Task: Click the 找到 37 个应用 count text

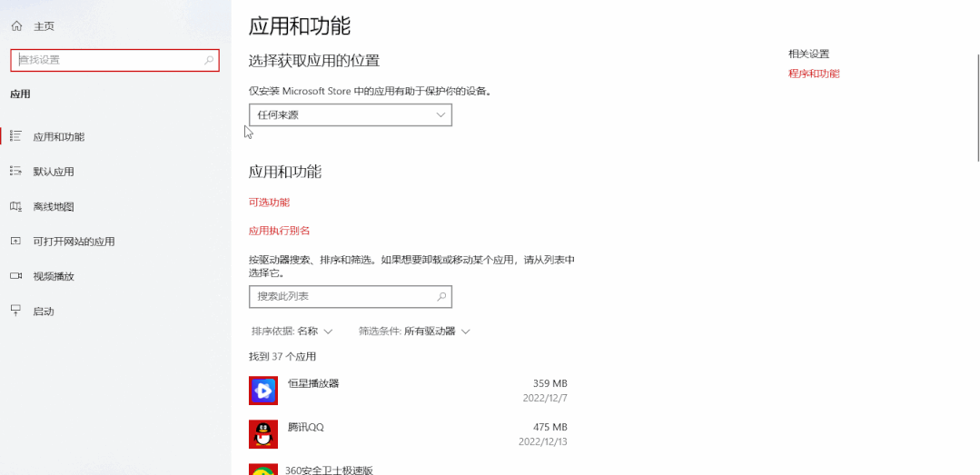Action: (x=282, y=357)
